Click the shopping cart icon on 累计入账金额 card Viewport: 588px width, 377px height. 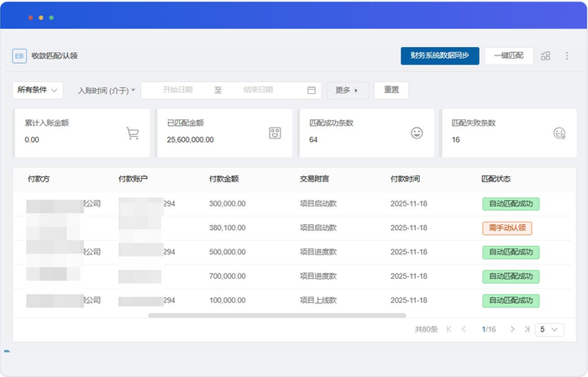click(x=132, y=133)
